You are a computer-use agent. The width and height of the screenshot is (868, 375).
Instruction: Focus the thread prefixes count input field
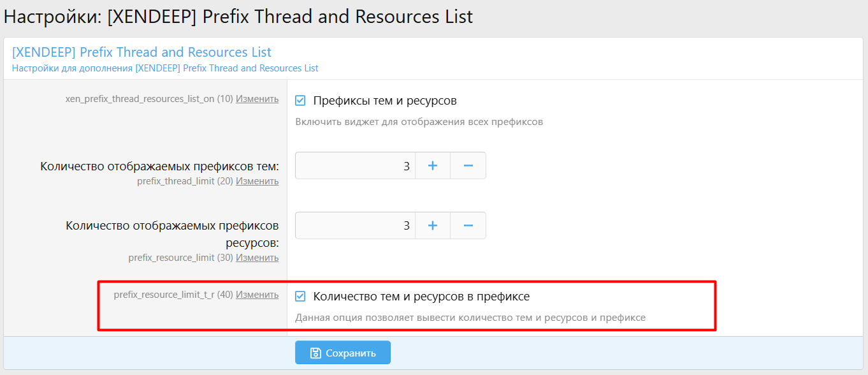pos(355,166)
